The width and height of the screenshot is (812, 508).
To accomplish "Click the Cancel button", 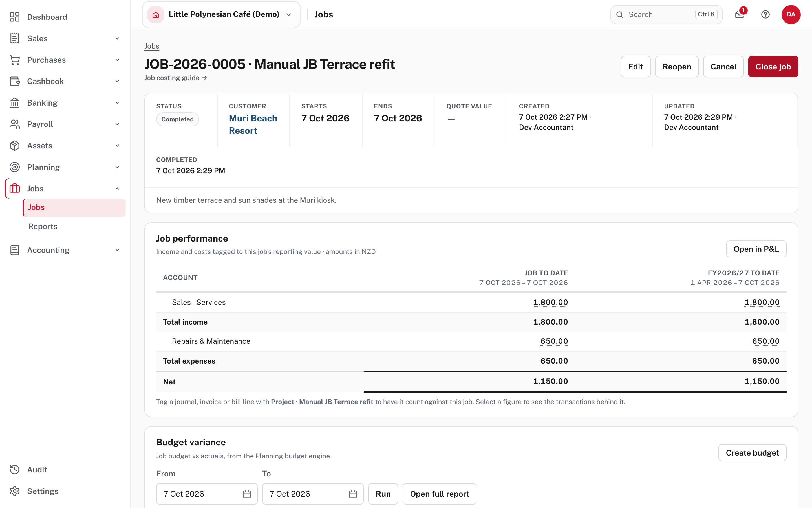I will point(723,67).
